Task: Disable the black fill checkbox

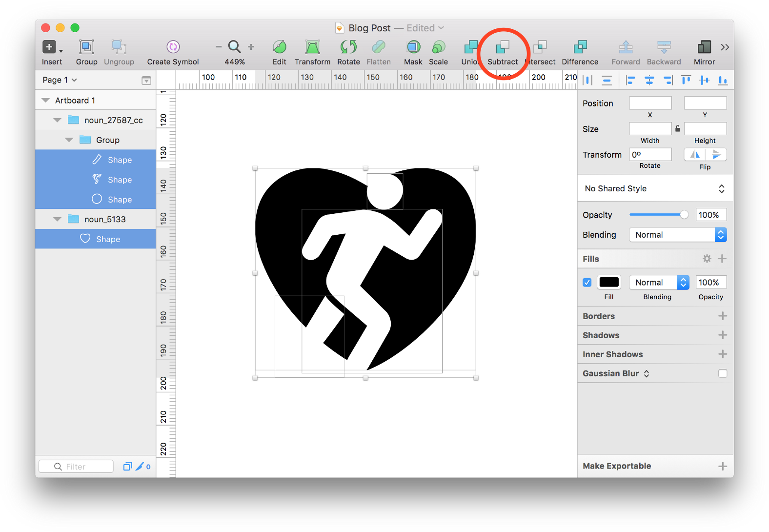Action: coord(587,283)
